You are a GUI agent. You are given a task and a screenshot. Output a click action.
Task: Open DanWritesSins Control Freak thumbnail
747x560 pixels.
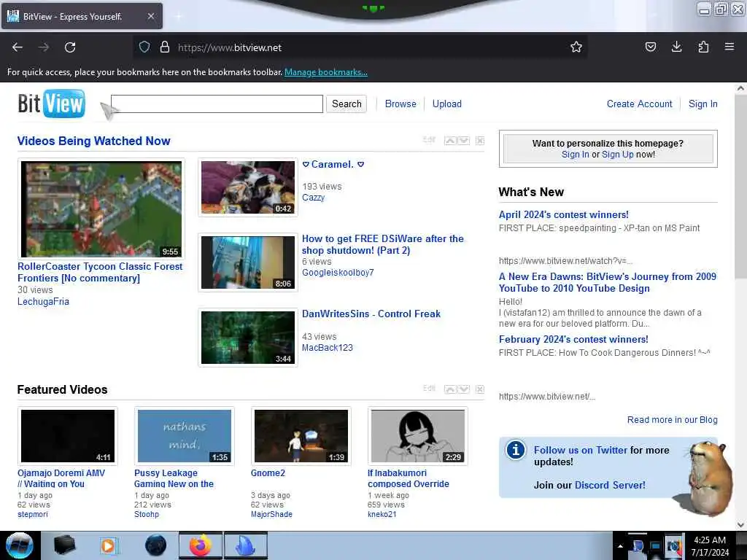[248, 338]
